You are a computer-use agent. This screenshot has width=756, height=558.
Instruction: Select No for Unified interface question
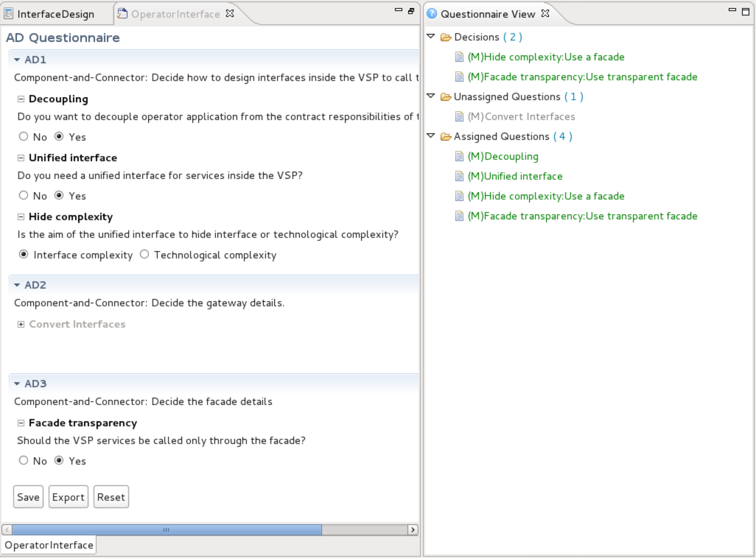point(23,195)
